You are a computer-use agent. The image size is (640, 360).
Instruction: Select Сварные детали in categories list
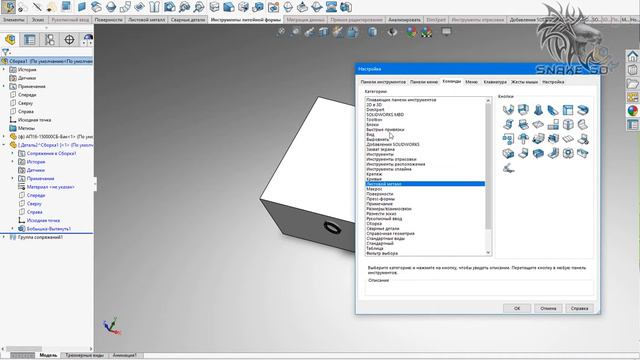click(383, 229)
